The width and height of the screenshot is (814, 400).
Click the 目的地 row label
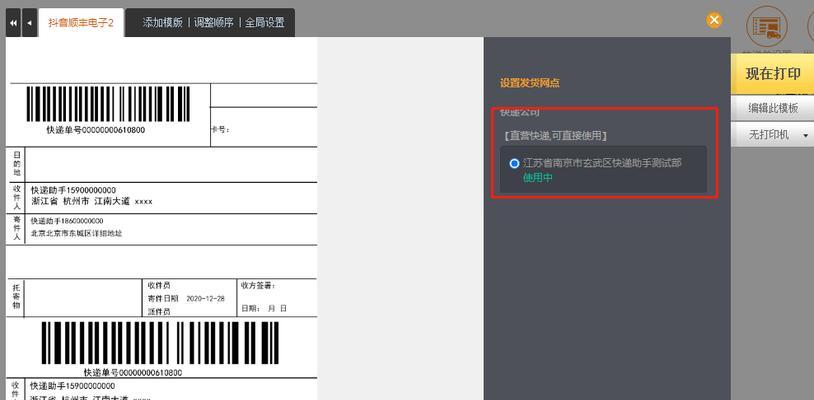coord(17,164)
